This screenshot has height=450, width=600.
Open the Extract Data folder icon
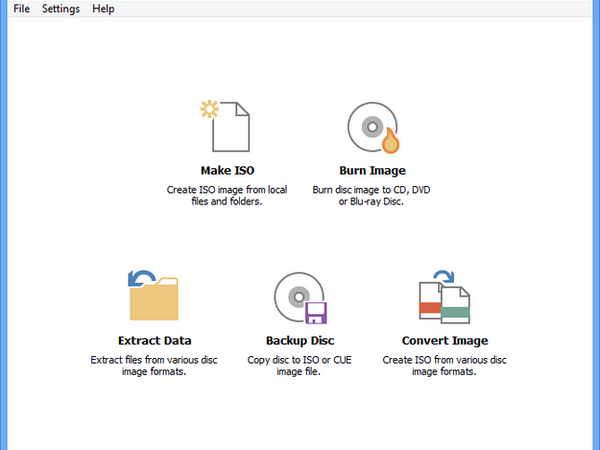pos(153,295)
